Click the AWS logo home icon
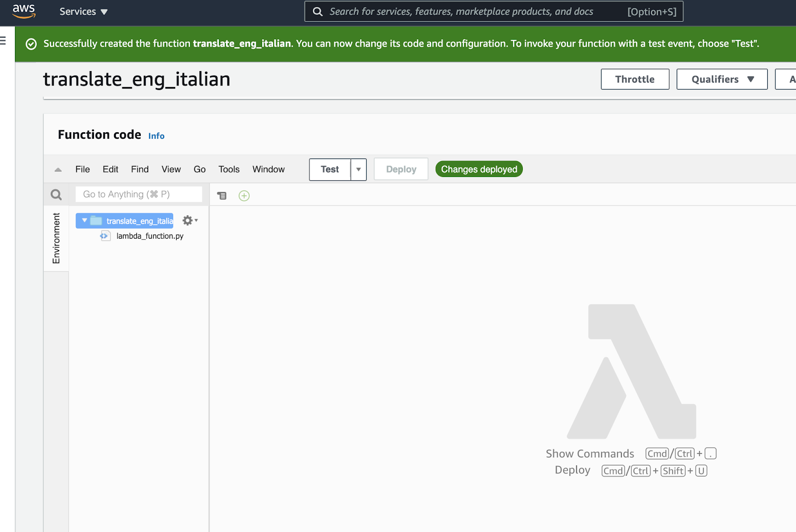796x532 pixels. [x=24, y=11]
